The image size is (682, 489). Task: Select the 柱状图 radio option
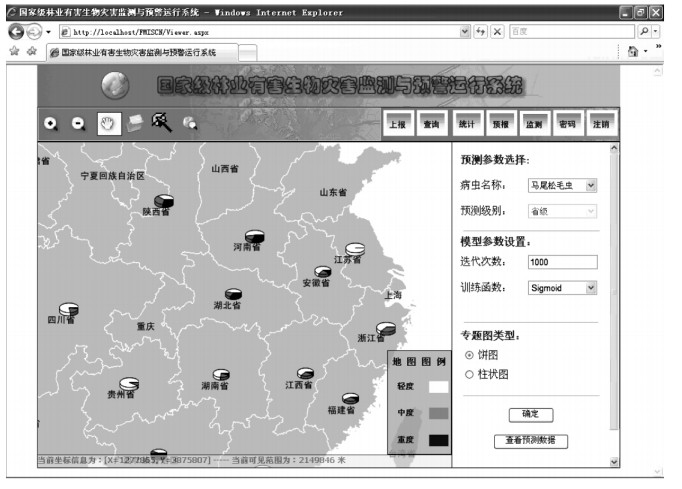tap(470, 374)
